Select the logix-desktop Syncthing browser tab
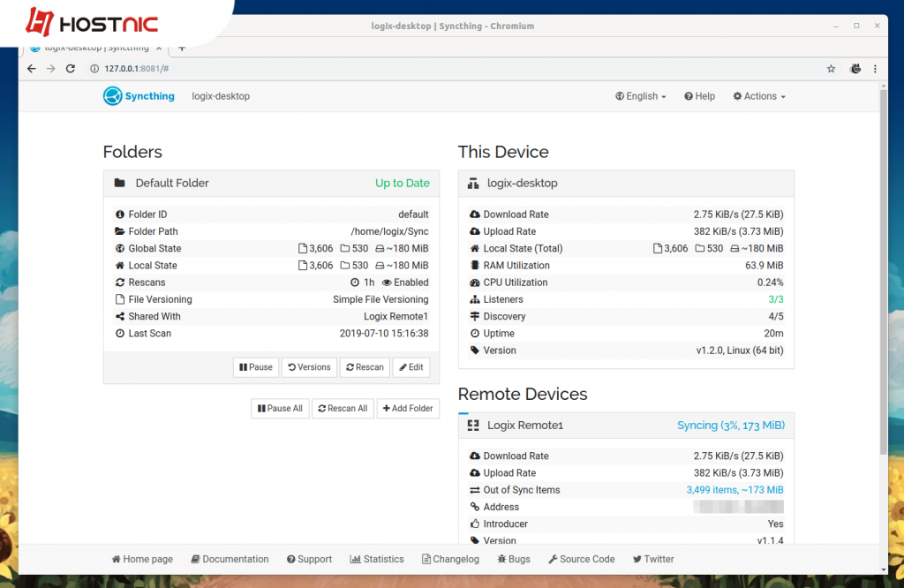The height and width of the screenshot is (588, 904). tap(95, 49)
